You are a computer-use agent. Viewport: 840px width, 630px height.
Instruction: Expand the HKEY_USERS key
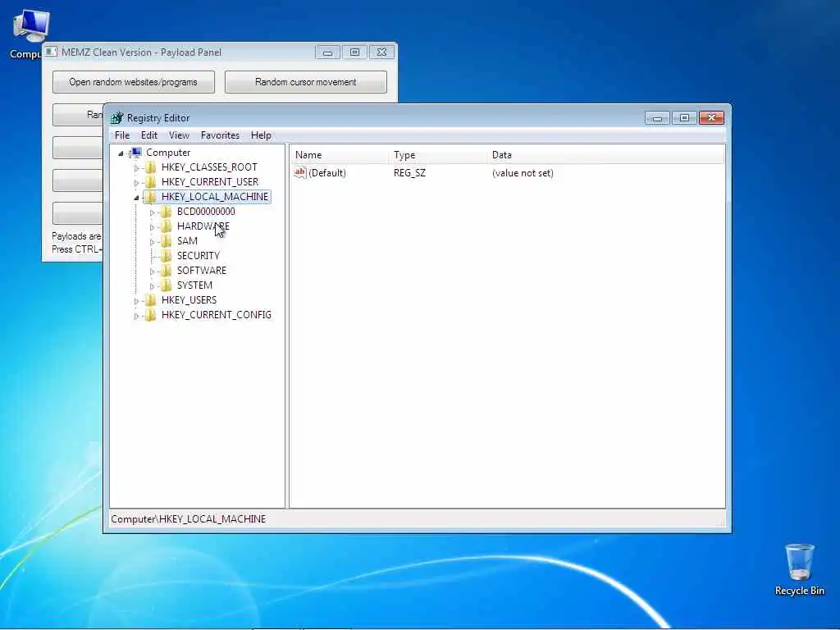[136, 300]
